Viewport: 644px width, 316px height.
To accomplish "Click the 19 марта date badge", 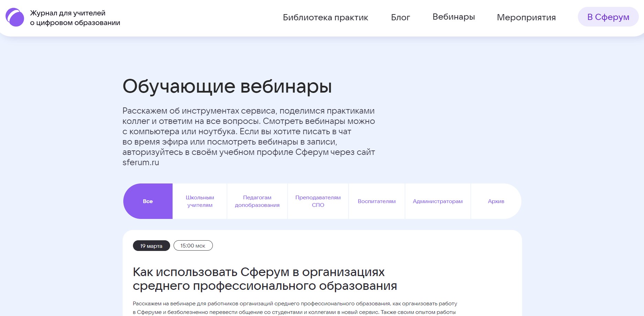I will coord(152,246).
